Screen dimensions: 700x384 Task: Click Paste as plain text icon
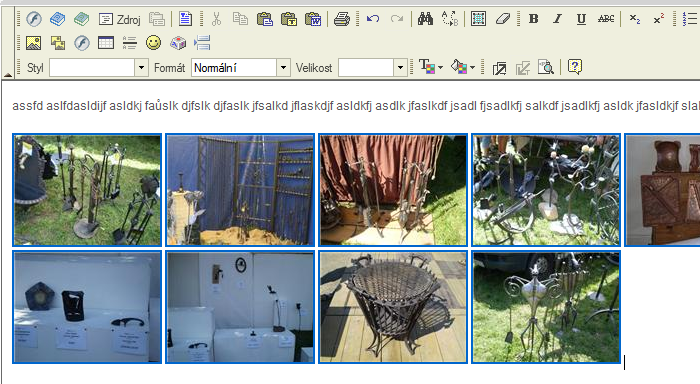coord(289,19)
